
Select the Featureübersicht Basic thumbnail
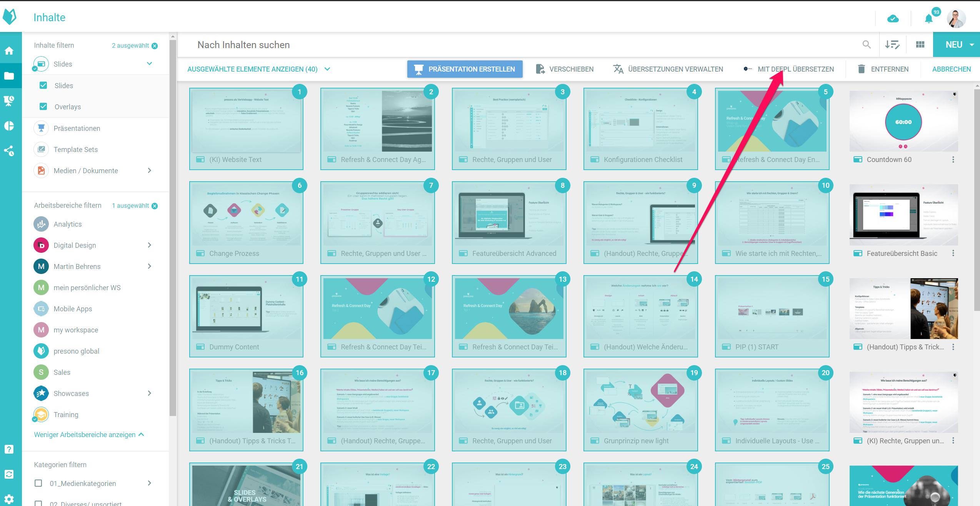point(903,215)
